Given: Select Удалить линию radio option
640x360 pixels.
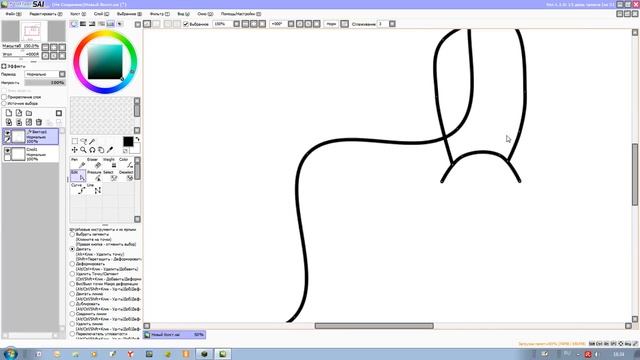Looking at the screenshot, I should click(x=72, y=324).
